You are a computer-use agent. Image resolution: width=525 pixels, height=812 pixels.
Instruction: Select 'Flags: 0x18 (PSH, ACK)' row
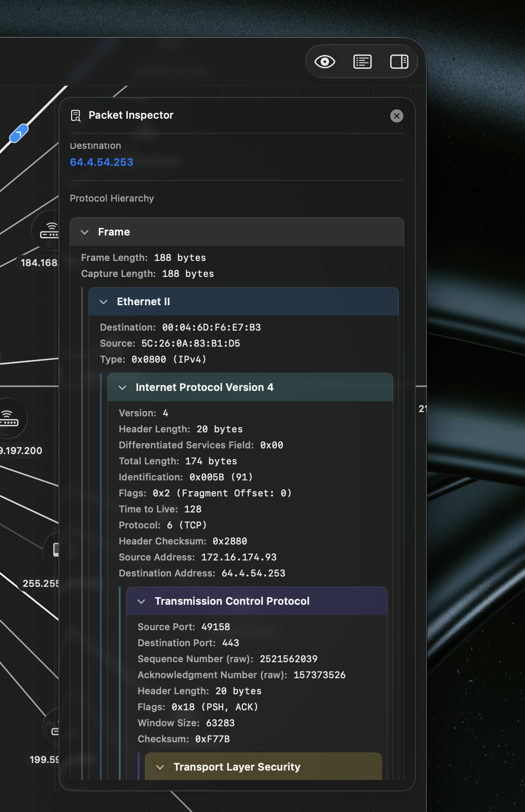coord(198,707)
